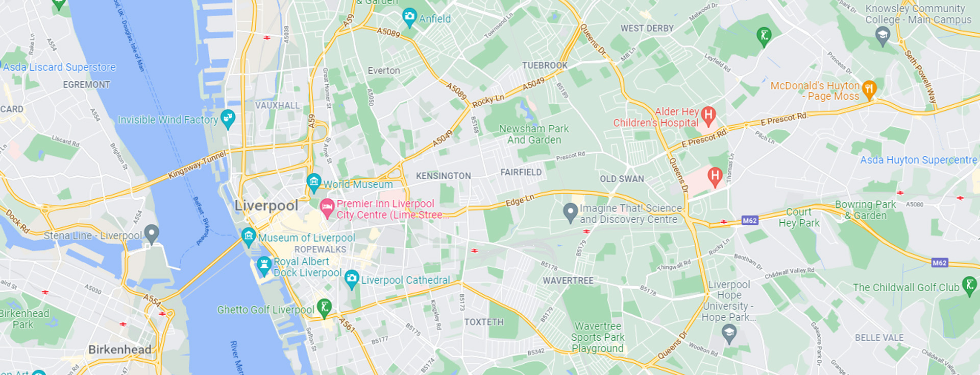Open Liverpool Hope University graduation cap pin
The width and height of the screenshot is (980, 375).
click(729, 334)
